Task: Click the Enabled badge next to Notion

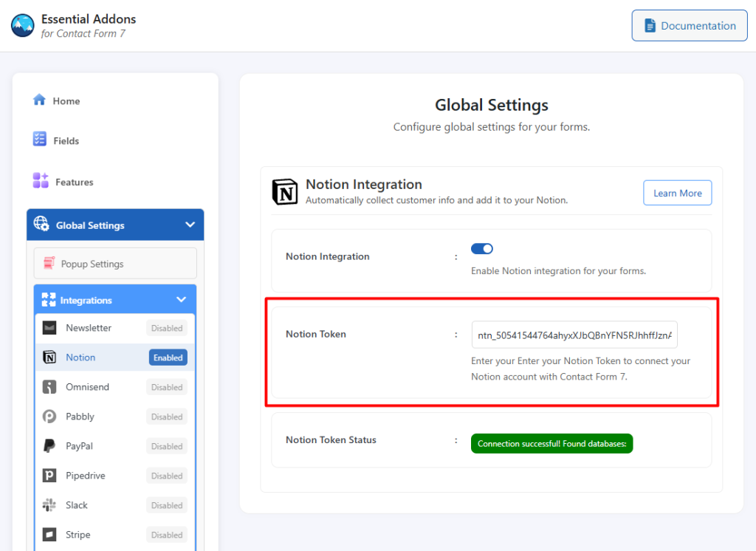Action: pos(168,357)
